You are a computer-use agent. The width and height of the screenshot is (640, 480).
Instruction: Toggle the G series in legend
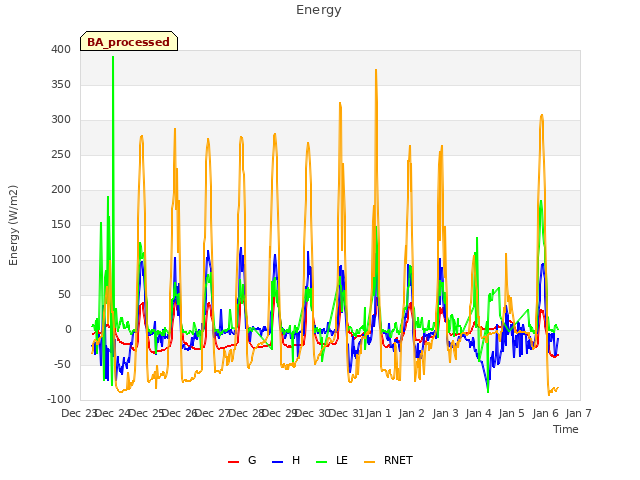click(242, 461)
